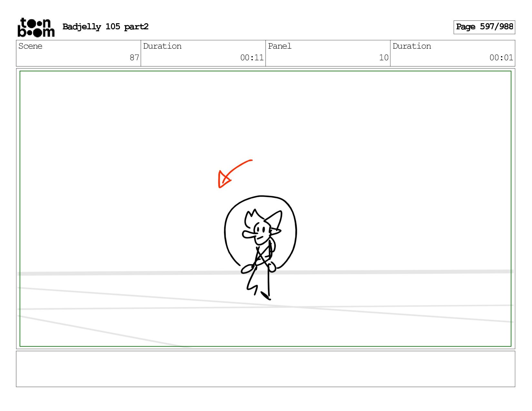Click scene duration value 00:11
Screen dimensions: 532x411
point(252,58)
